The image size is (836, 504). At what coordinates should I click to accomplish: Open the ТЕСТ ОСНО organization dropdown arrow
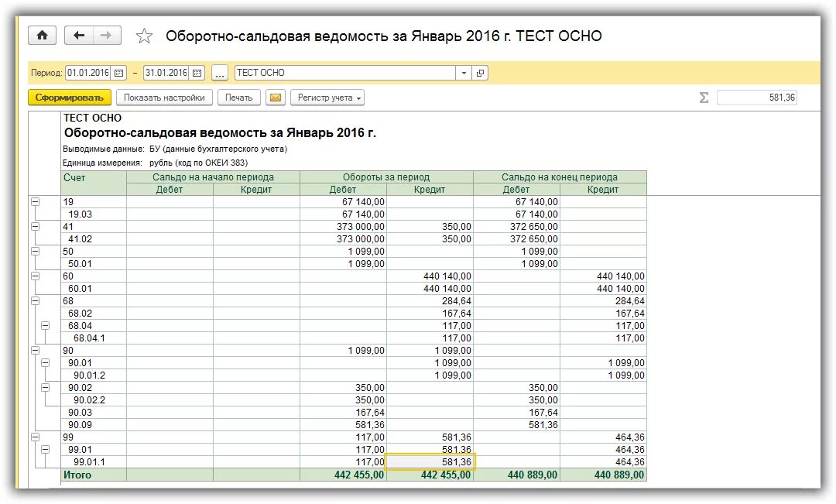[464, 73]
